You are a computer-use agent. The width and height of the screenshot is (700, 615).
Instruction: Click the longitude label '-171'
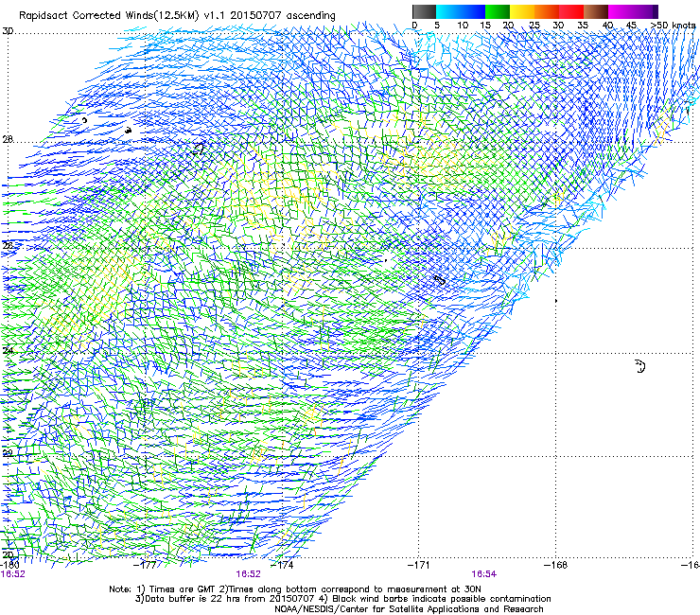pyautogui.click(x=419, y=565)
